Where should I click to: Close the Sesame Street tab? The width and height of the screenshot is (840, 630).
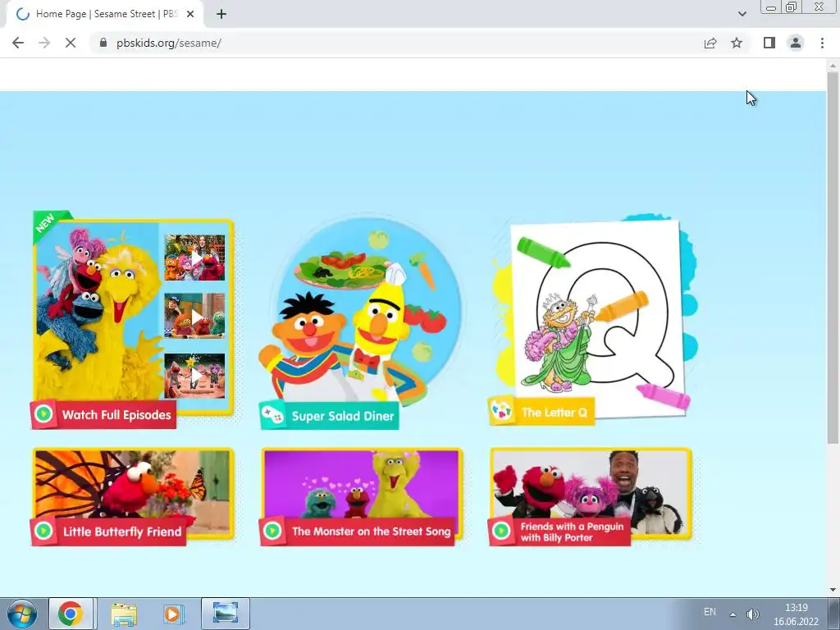coord(190,14)
